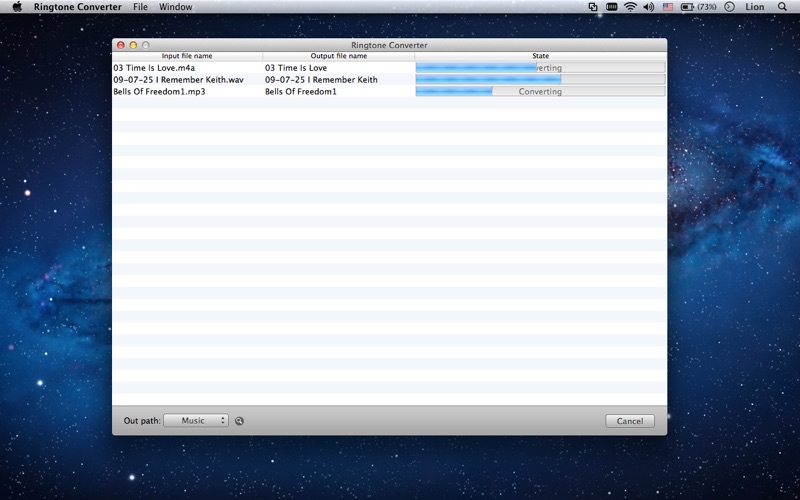Open Spotlight search magnifier
800x500 pixels.
(782, 7)
